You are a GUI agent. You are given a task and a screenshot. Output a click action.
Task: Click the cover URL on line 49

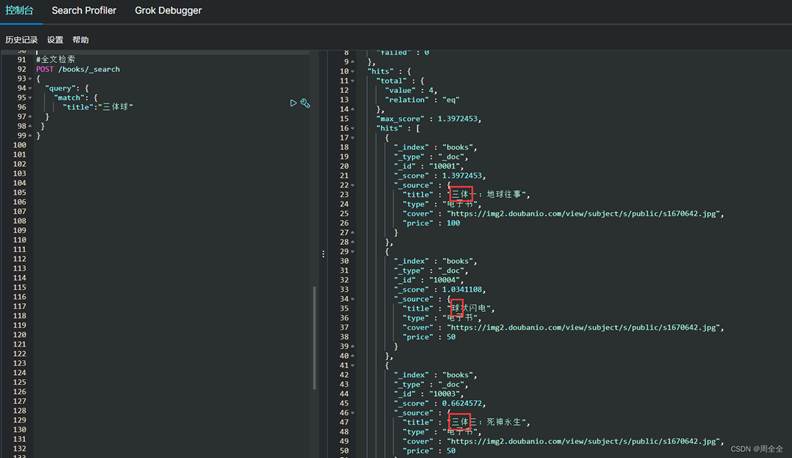point(583,441)
